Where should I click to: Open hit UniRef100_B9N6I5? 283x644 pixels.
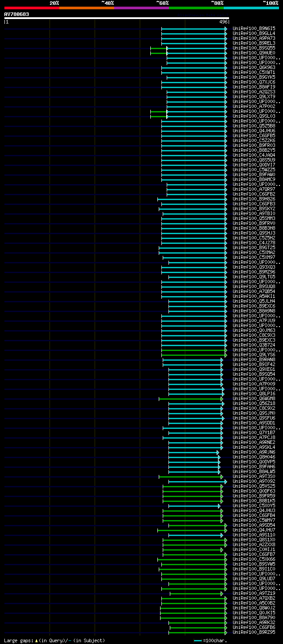pyautogui.click(x=254, y=28)
